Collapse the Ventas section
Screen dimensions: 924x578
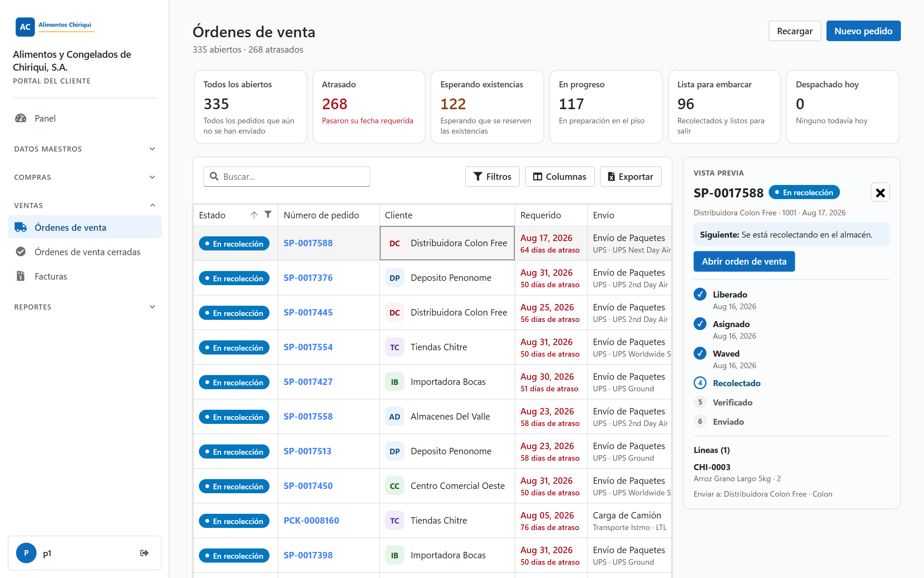tap(84, 206)
